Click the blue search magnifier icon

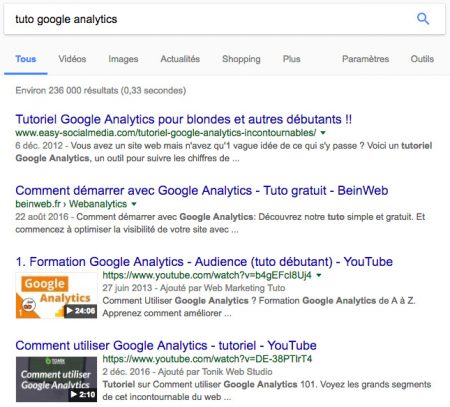(423, 19)
